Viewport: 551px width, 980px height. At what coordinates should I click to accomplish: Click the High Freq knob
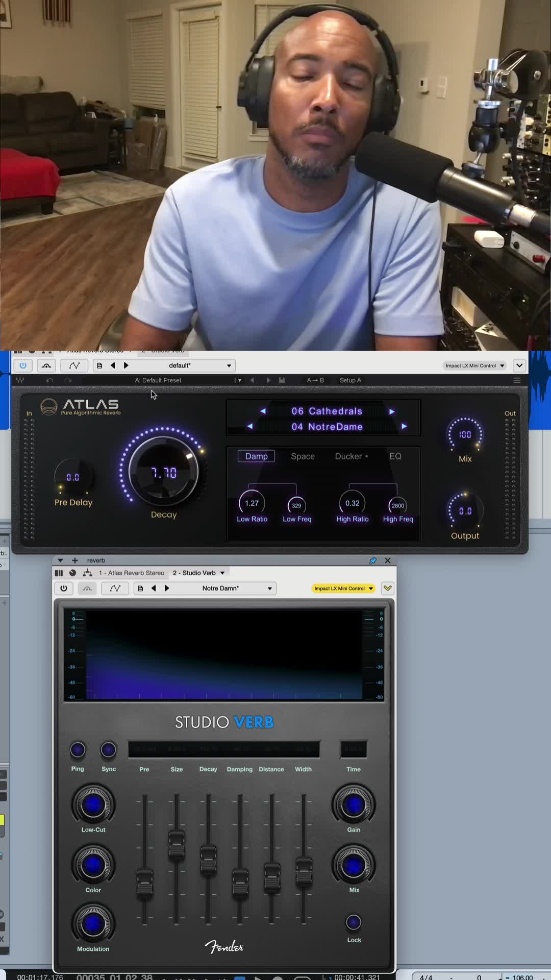coord(397,505)
